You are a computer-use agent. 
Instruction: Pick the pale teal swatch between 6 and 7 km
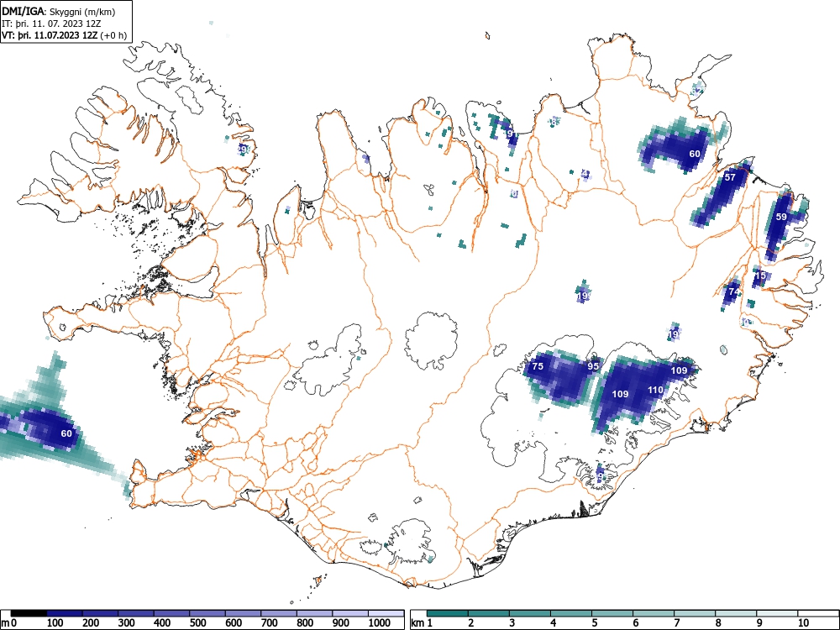coord(654,613)
